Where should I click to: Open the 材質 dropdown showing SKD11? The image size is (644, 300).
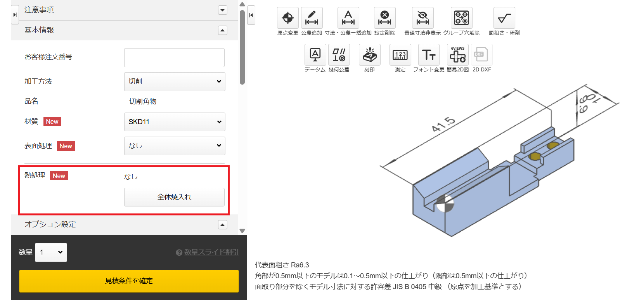coord(175,122)
